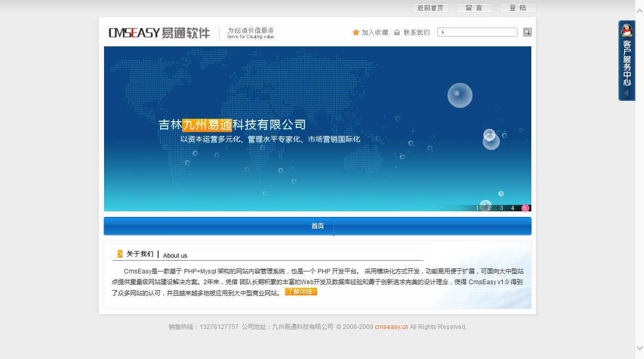Click the 留言 button
The width and height of the screenshot is (644, 359).
click(x=474, y=8)
